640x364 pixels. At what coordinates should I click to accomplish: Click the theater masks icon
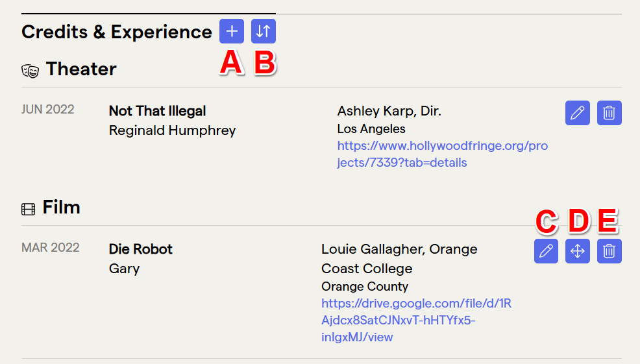coord(31,71)
